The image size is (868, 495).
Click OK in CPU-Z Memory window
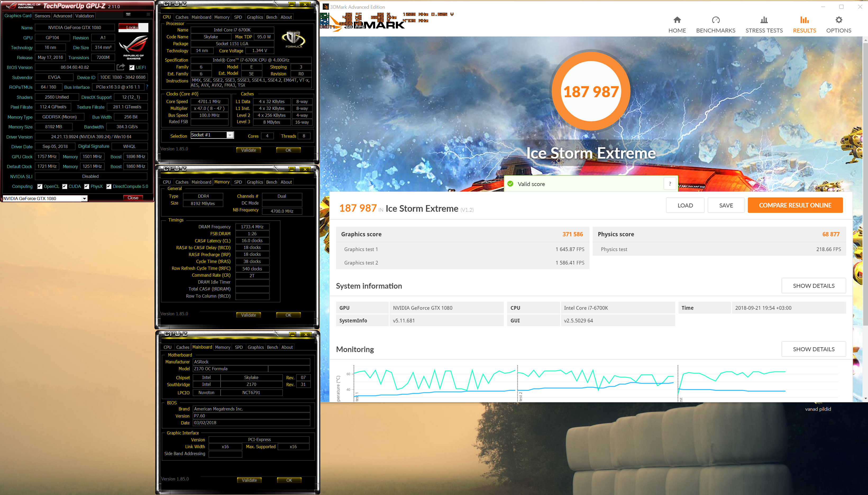289,315
